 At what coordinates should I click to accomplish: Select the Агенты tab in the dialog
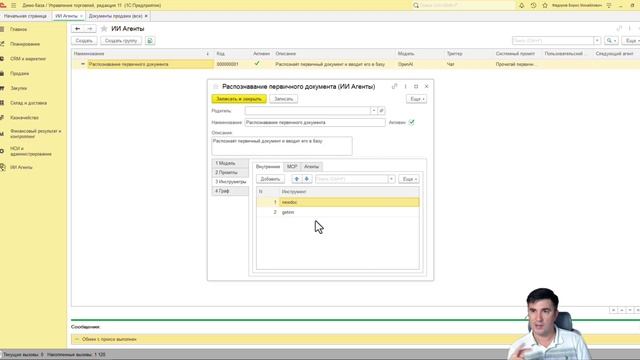(x=311, y=167)
